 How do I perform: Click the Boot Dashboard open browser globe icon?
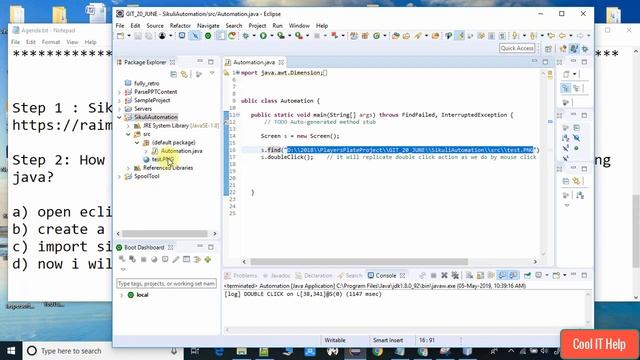[154, 260]
